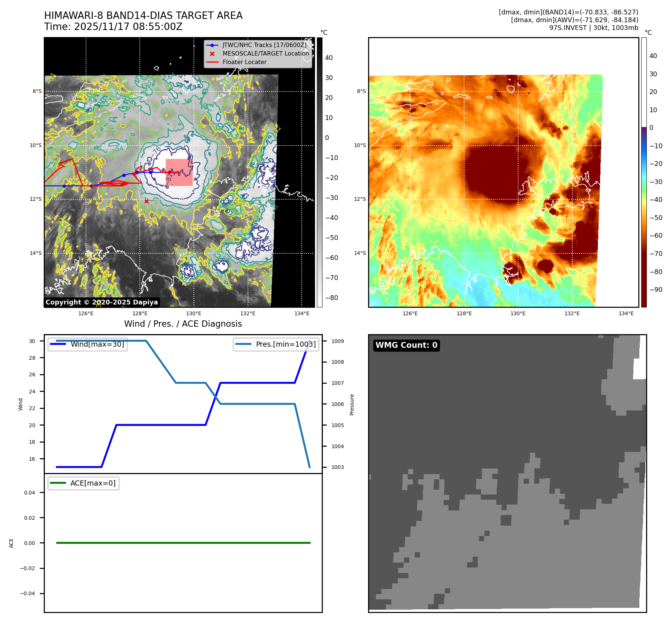The image size is (672, 626).
Task: Click the blue Wind[max=30] legend line sample
Action: [x=58, y=344]
